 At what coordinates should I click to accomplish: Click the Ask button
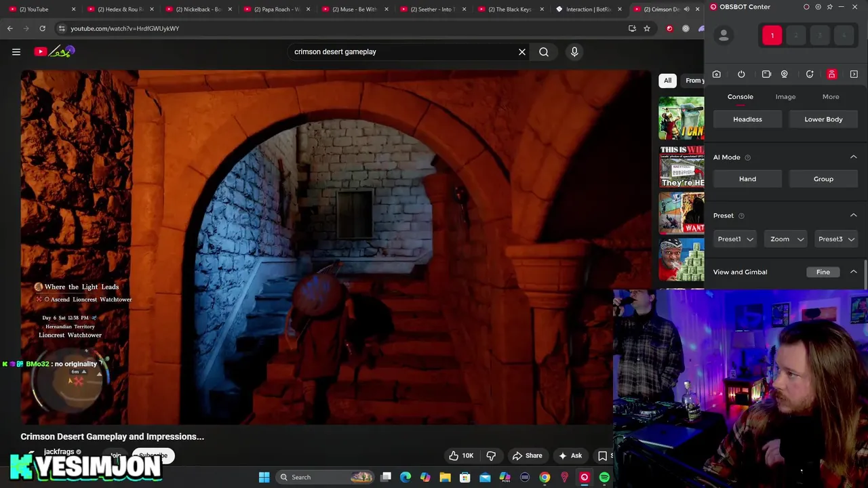pos(570,455)
